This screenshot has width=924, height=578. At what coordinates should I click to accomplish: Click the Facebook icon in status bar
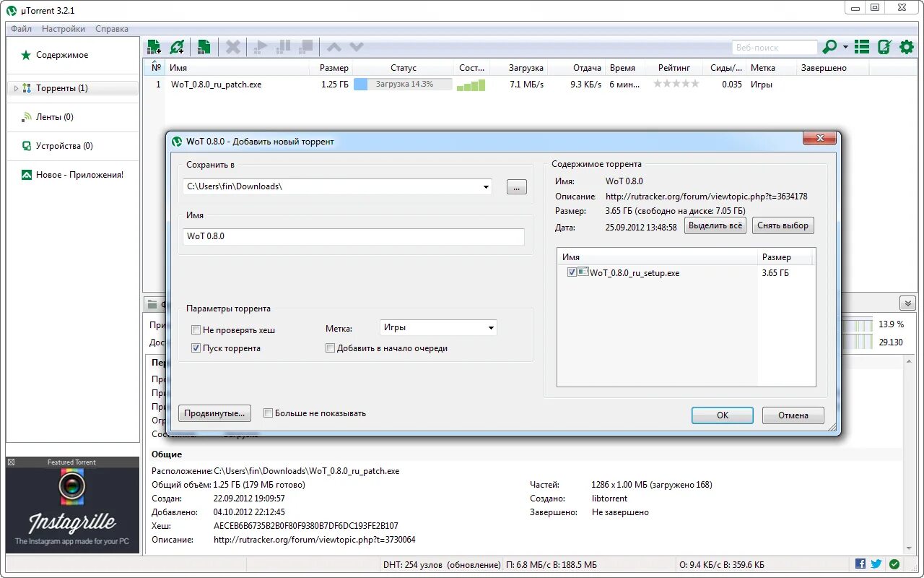pyautogui.click(x=860, y=564)
